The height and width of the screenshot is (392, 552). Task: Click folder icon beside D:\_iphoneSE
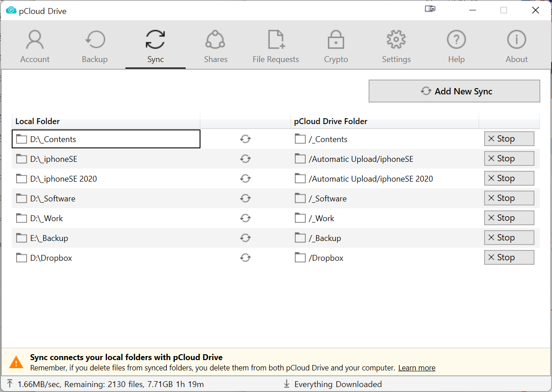coord(22,159)
